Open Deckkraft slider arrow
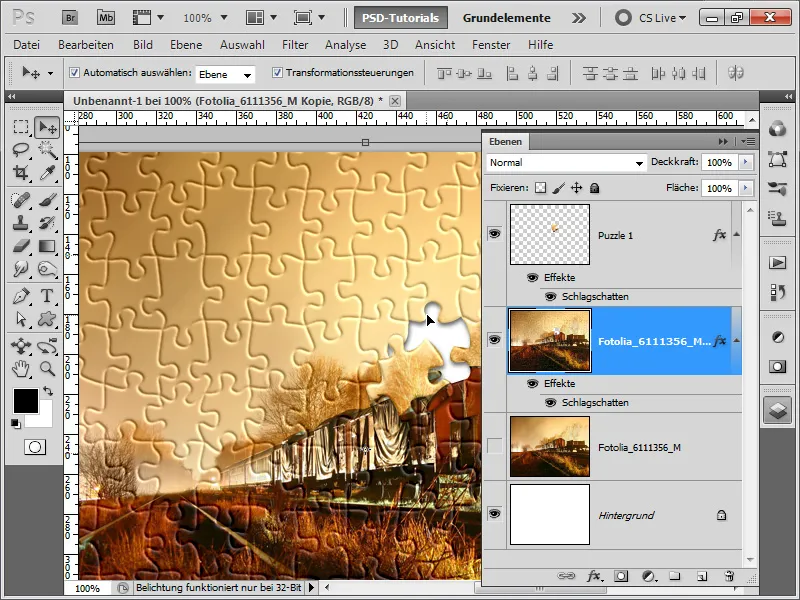The image size is (800, 600). tap(746, 162)
